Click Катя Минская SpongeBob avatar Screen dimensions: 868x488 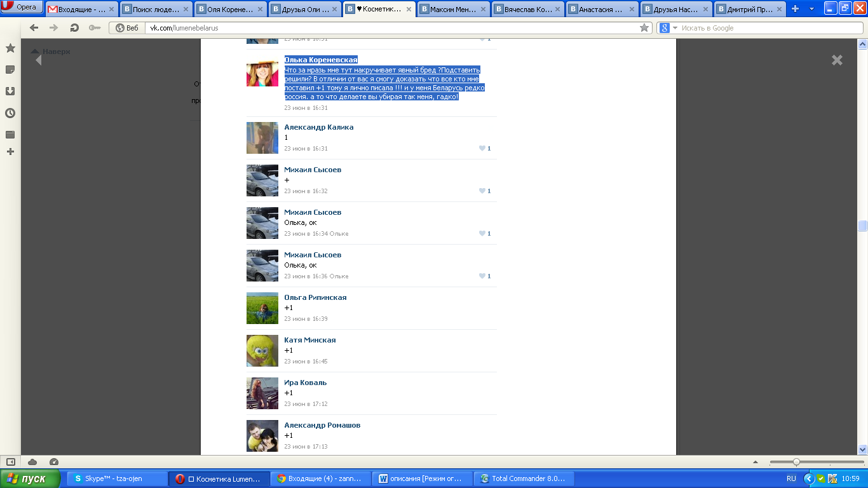(262, 351)
